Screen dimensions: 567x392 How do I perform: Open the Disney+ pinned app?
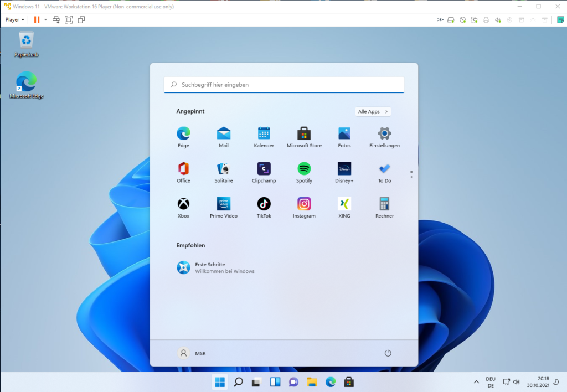pos(344,169)
